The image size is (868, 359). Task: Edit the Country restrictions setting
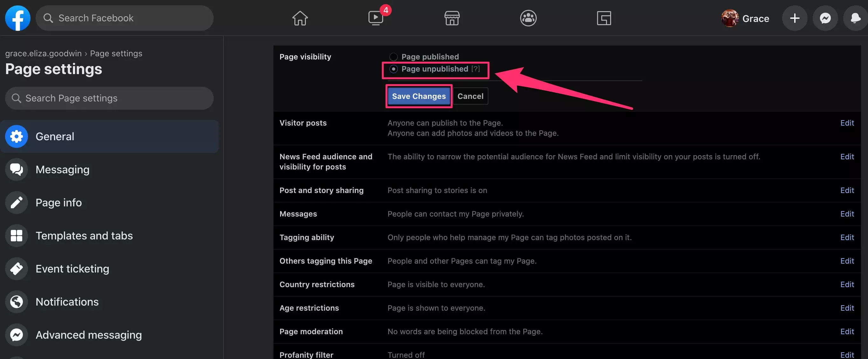click(x=847, y=285)
